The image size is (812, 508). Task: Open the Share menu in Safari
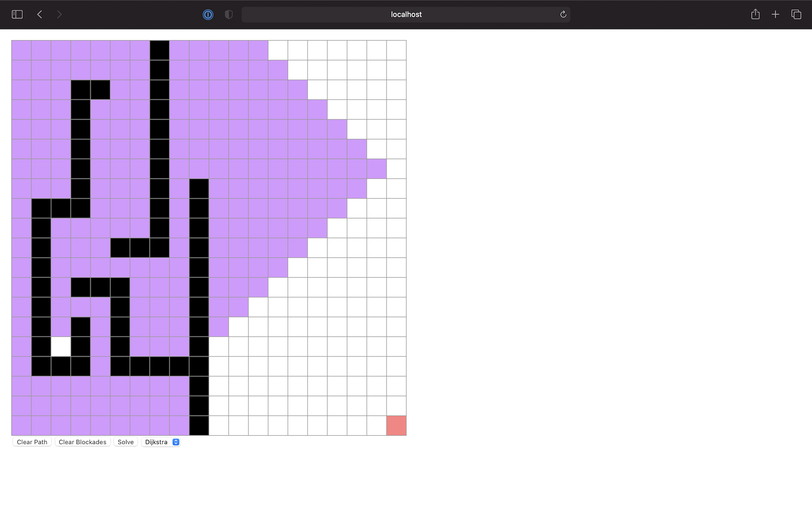755,14
